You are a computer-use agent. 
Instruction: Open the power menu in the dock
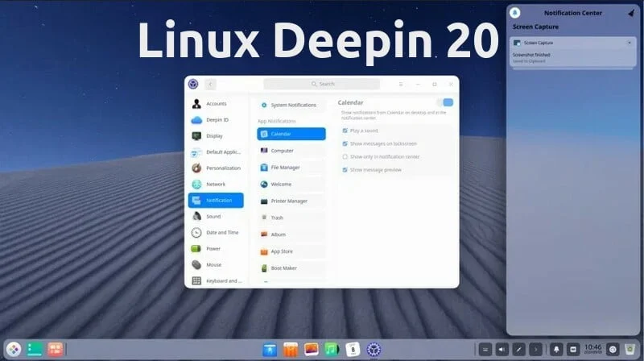pyautogui.click(x=613, y=350)
